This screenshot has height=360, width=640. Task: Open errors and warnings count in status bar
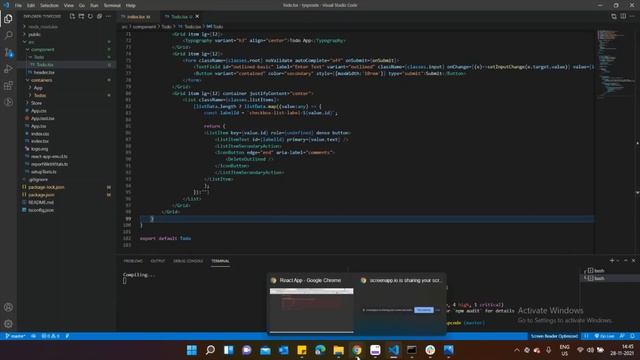51,336
